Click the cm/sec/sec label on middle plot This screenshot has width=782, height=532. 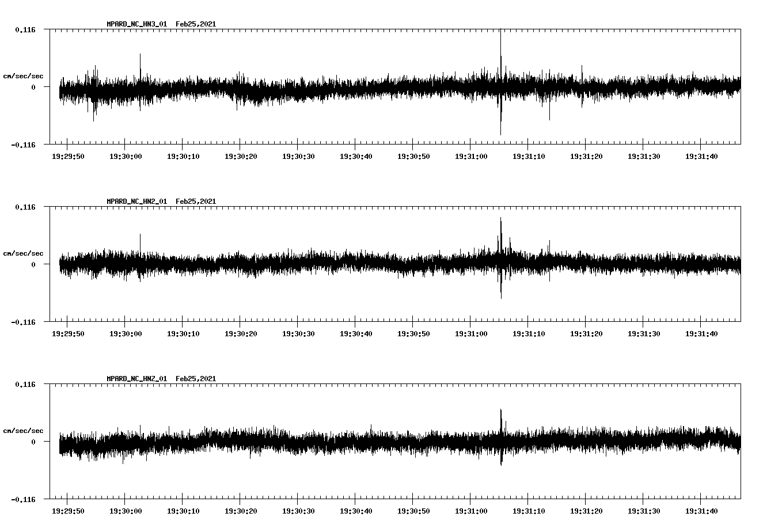coord(24,253)
